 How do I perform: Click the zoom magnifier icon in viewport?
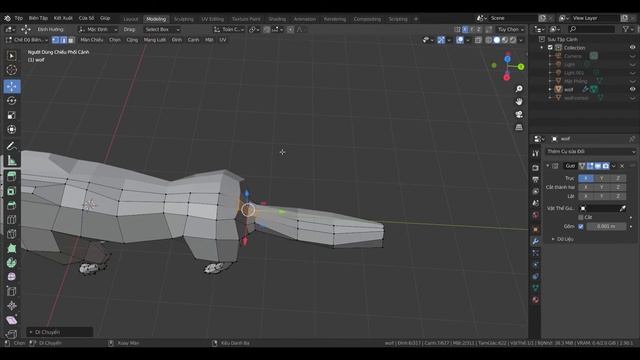[519, 89]
